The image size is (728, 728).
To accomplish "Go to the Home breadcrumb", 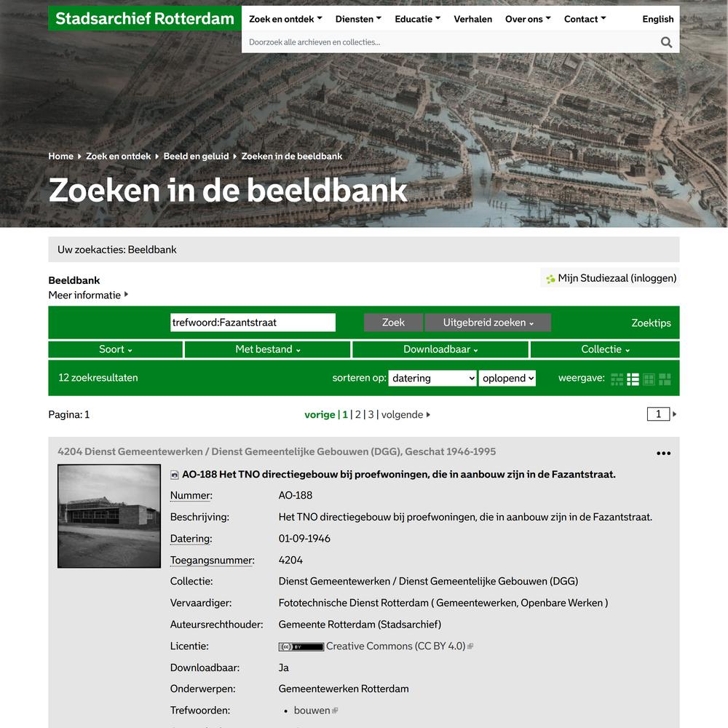I will 61,156.
